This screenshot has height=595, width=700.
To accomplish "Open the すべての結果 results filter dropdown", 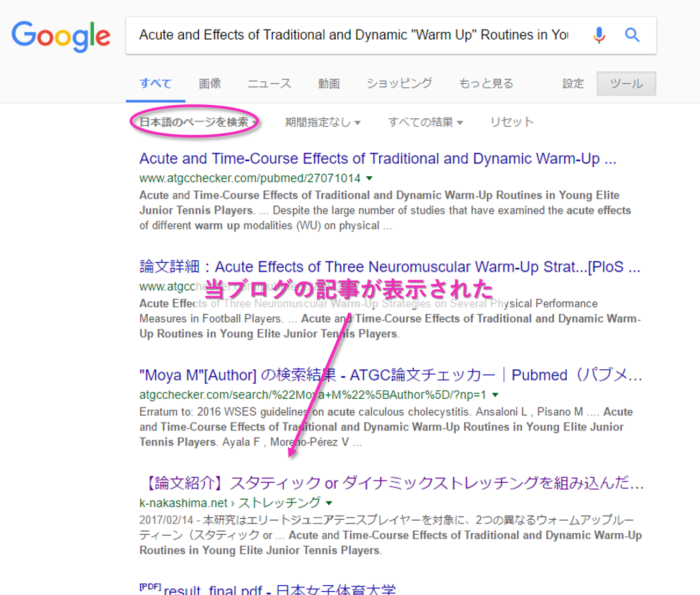I will point(425,121).
